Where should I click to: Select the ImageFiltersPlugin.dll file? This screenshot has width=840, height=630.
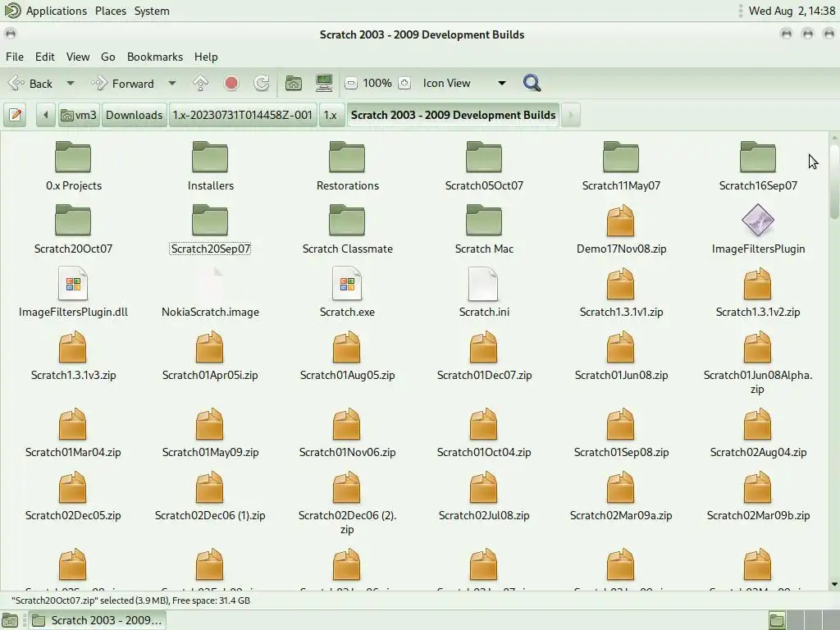tap(73, 293)
